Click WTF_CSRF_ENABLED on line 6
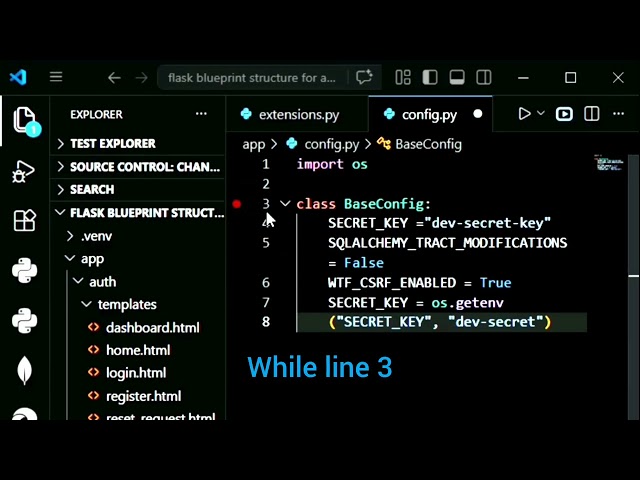 392,282
